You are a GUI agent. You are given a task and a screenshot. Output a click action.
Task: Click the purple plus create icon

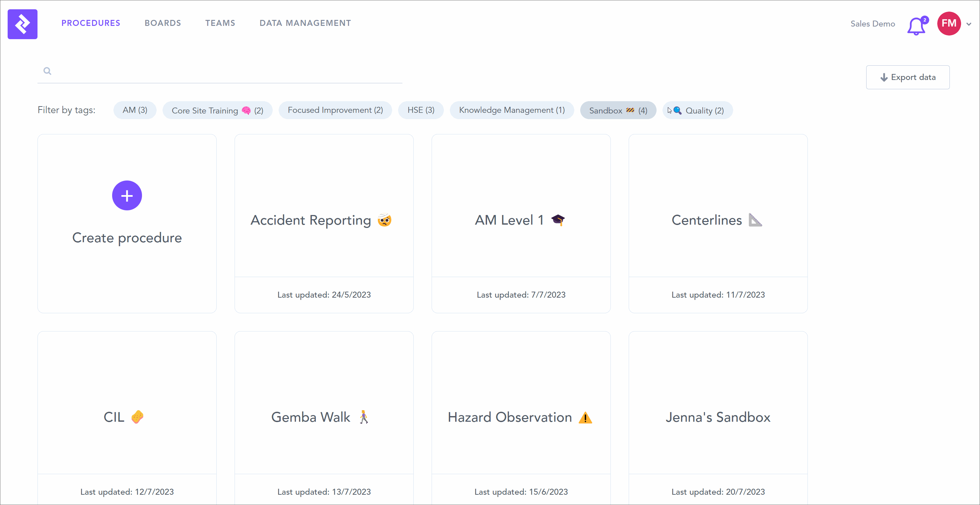[127, 195]
